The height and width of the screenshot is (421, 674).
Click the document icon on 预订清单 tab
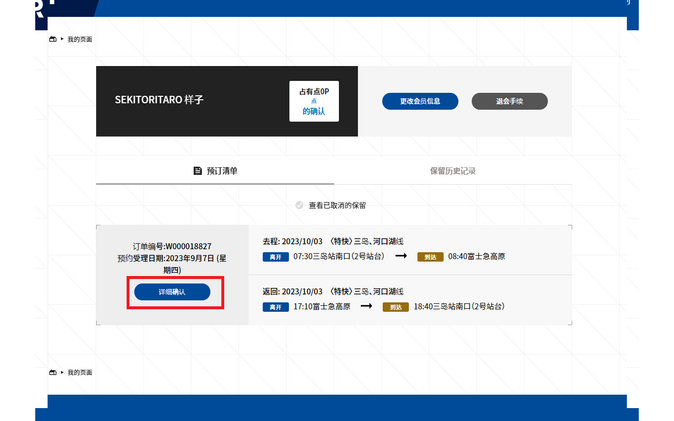pos(197,171)
